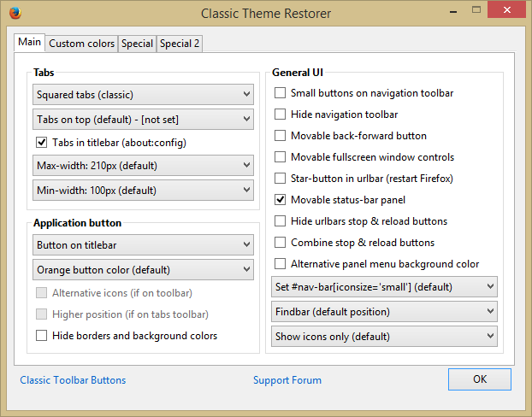Open the Custom colors tab
This screenshot has width=532, height=417.
[82, 44]
